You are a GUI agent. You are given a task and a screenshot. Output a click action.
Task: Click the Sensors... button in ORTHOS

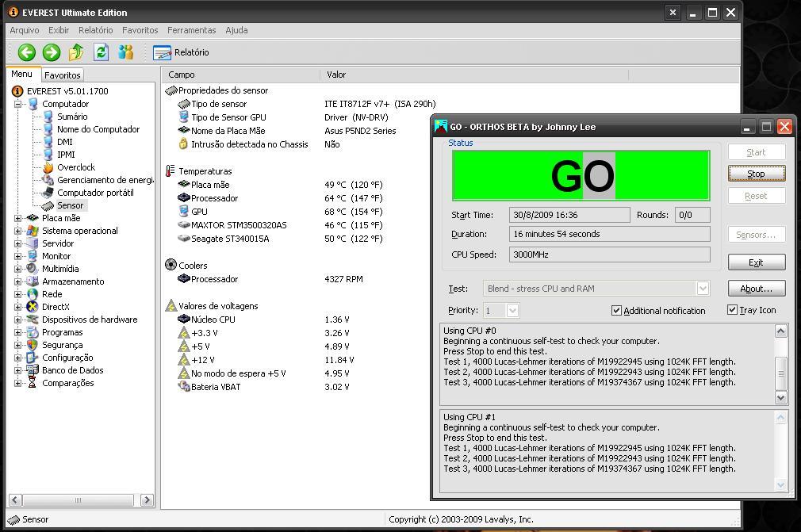(756, 235)
